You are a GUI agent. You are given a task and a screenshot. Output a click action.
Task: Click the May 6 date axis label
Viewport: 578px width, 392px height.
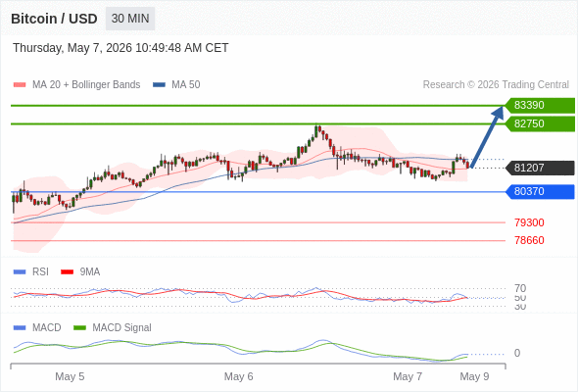(238, 376)
